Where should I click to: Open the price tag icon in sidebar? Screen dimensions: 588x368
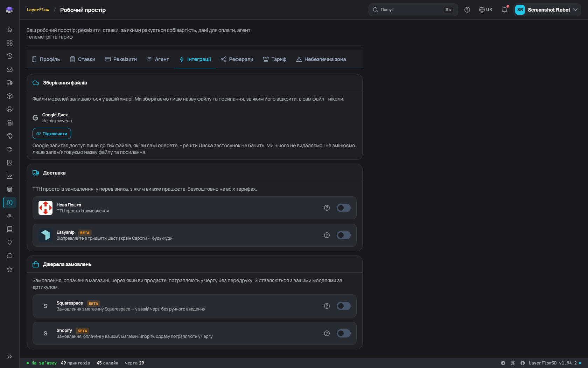[x=9, y=149]
